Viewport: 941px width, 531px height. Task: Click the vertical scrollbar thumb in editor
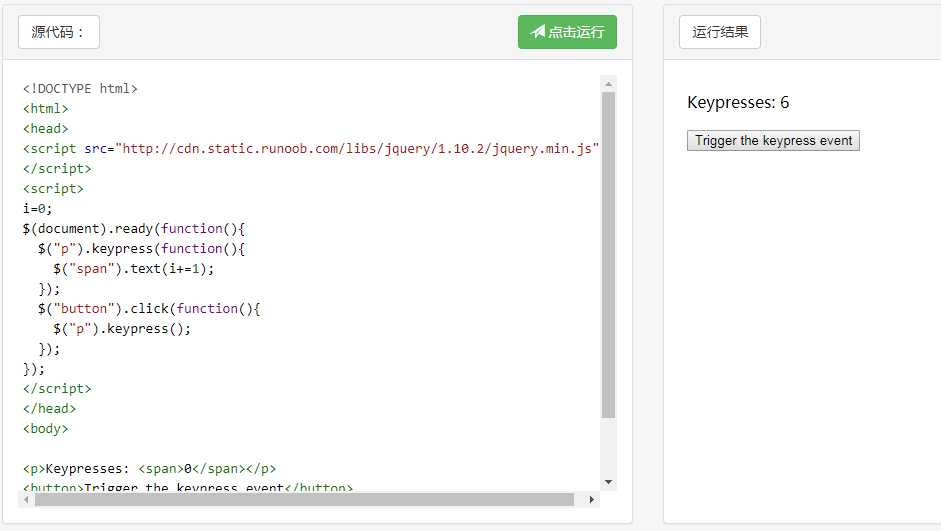click(x=609, y=255)
